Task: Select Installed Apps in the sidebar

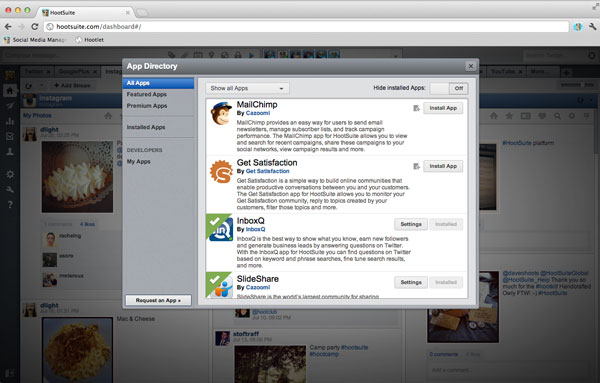Action: (146, 127)
